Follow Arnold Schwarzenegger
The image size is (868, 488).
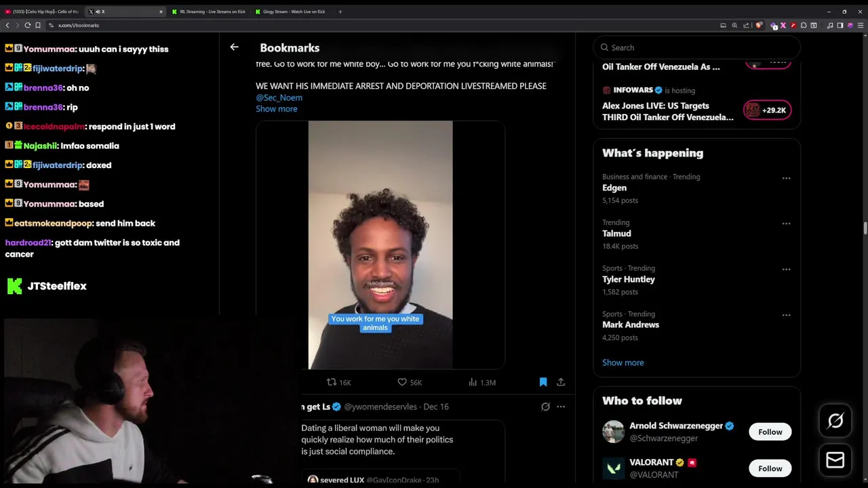pos(770,432)
